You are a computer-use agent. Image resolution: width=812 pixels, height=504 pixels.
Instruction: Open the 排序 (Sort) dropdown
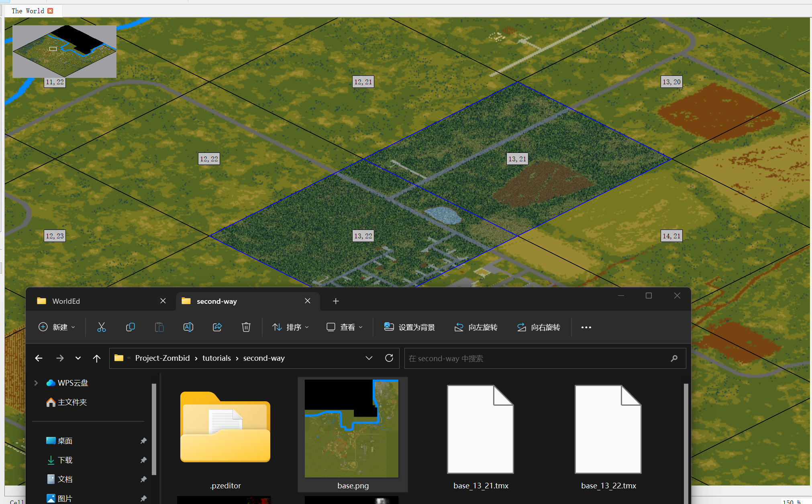[291, 327]
